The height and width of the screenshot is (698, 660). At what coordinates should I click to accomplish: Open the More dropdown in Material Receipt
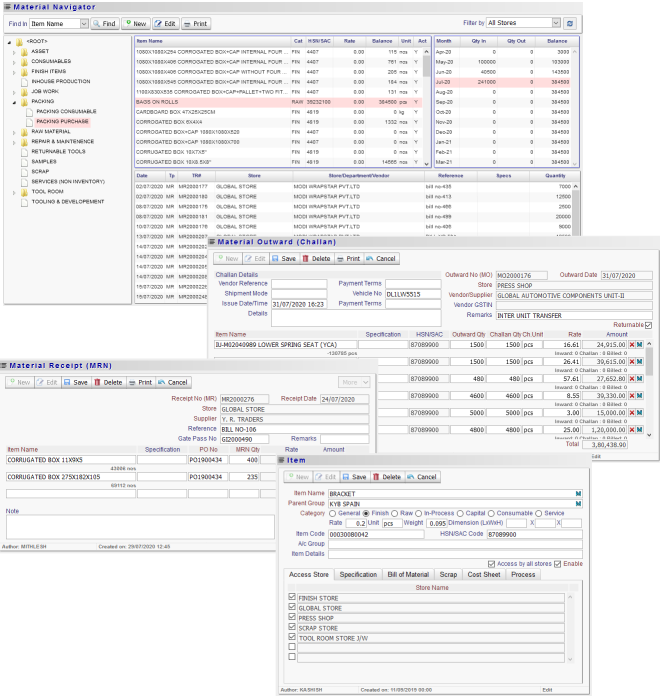354,382
